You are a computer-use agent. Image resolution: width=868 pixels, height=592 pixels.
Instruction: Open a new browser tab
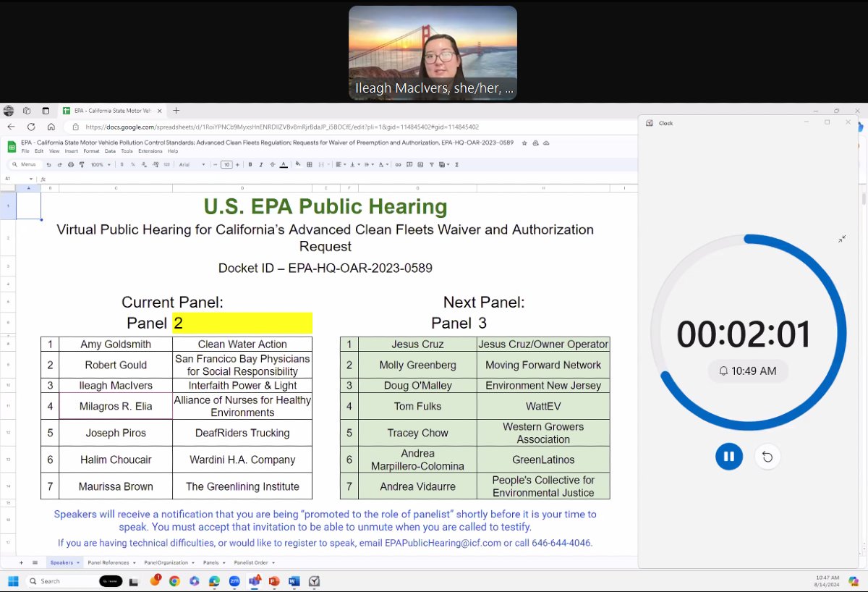tap(176, 111)
